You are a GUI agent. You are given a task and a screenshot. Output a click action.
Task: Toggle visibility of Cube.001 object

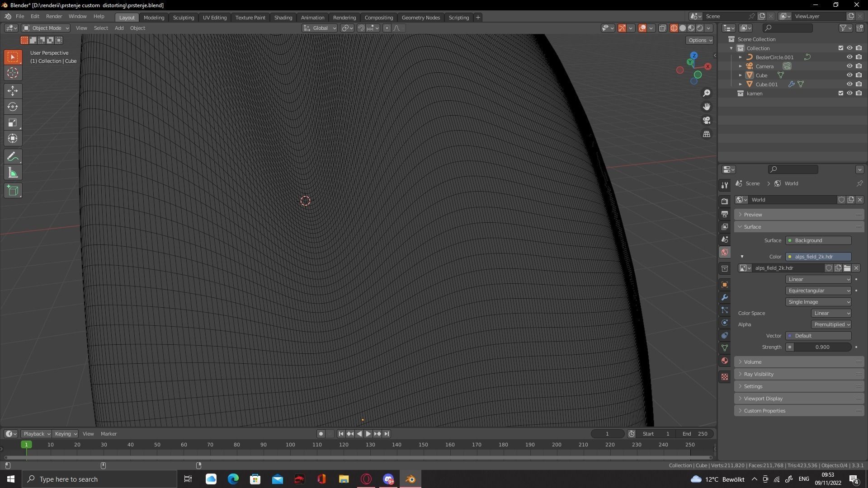coord(849,84)
